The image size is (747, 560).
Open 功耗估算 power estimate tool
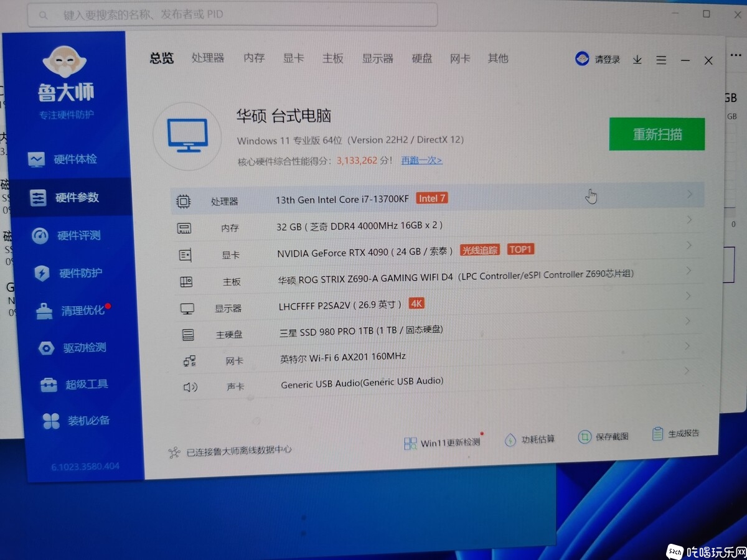[530, 439]
